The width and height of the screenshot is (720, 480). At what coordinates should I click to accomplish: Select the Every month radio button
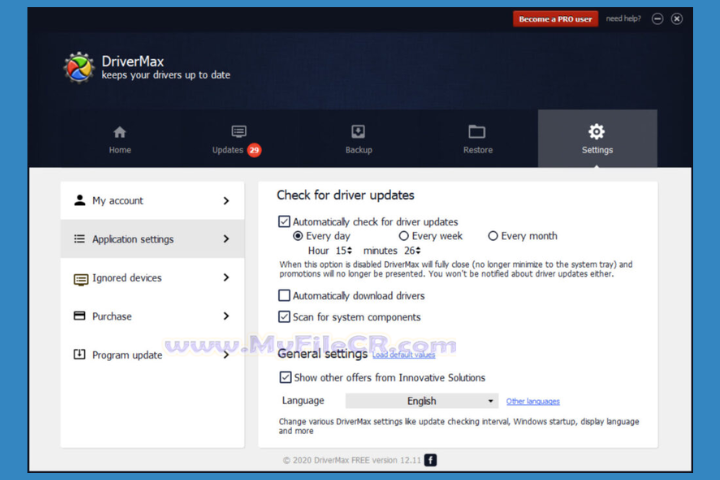click(x=493, y=236)
